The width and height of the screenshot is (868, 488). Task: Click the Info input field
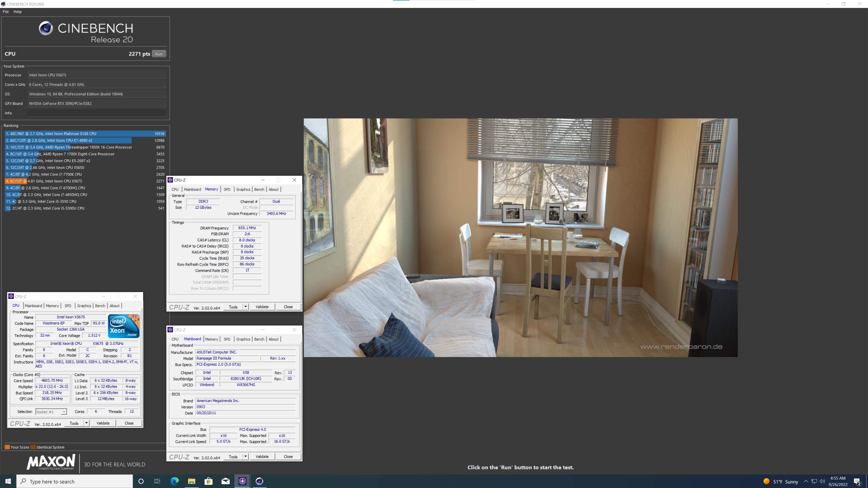click(97, 113)
